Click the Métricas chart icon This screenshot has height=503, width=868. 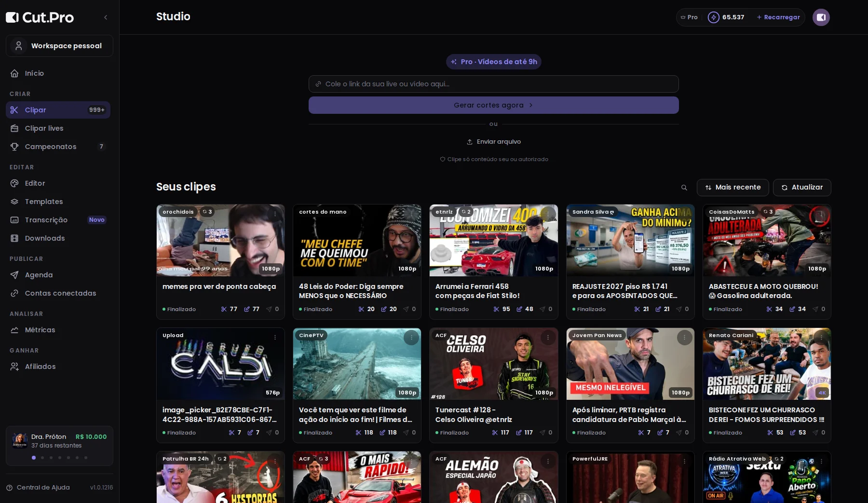click(14, 330)
